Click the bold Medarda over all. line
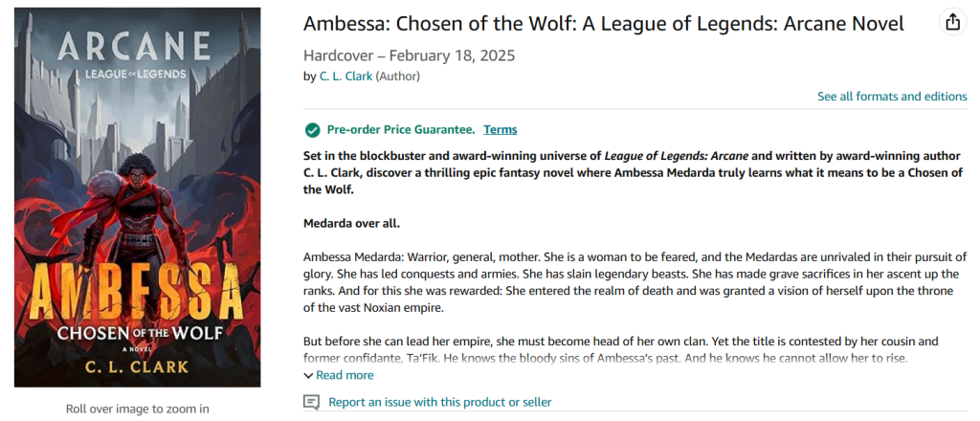The height and width of the screenshot is (421, 980). tap(351, 224)
